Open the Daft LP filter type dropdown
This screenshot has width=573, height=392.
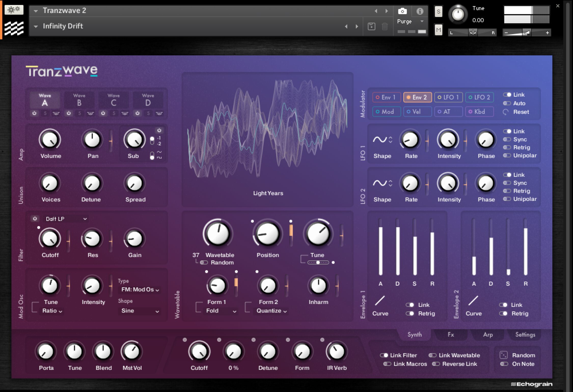pyautogui.click(x=66, y=219)
